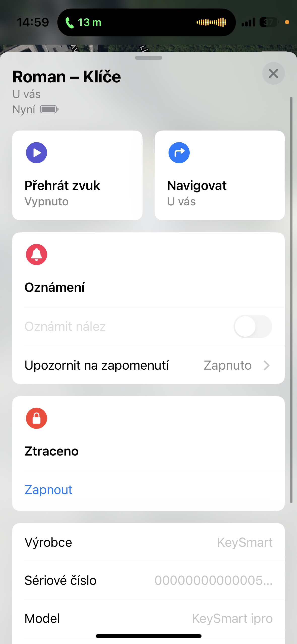
Task: Tap the Zapnuto value for forget alerts
Action: pos(227,365)
